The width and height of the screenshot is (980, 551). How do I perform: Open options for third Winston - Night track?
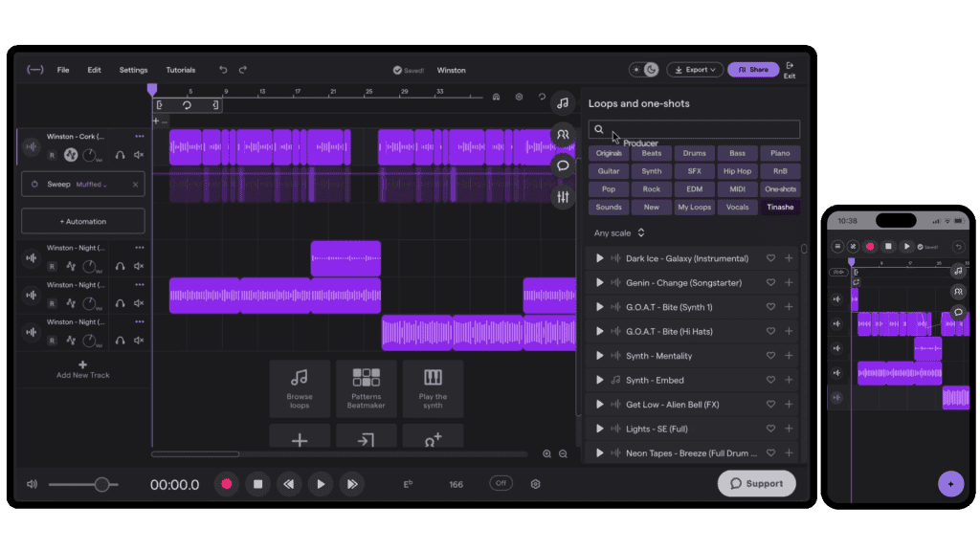point(140,321)
